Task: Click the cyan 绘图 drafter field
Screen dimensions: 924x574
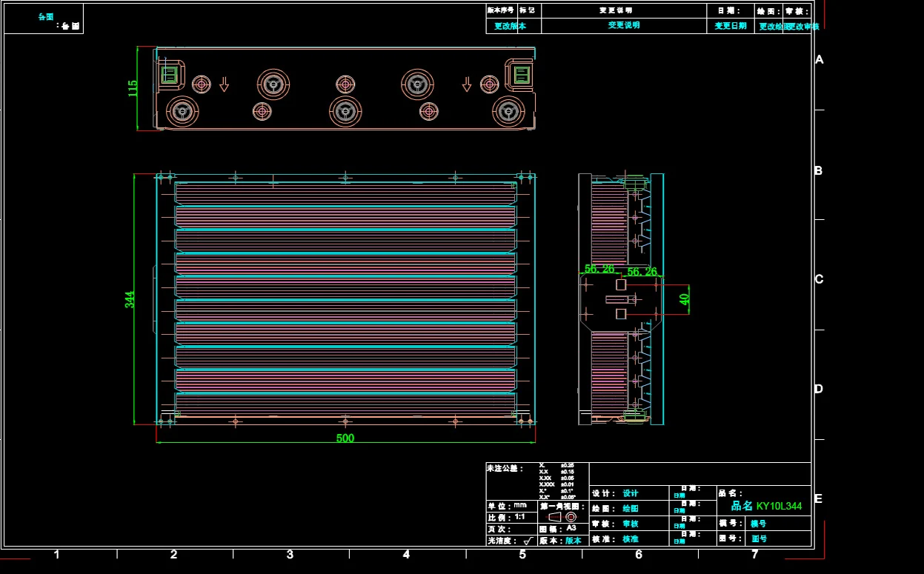Action: (630, 509)
